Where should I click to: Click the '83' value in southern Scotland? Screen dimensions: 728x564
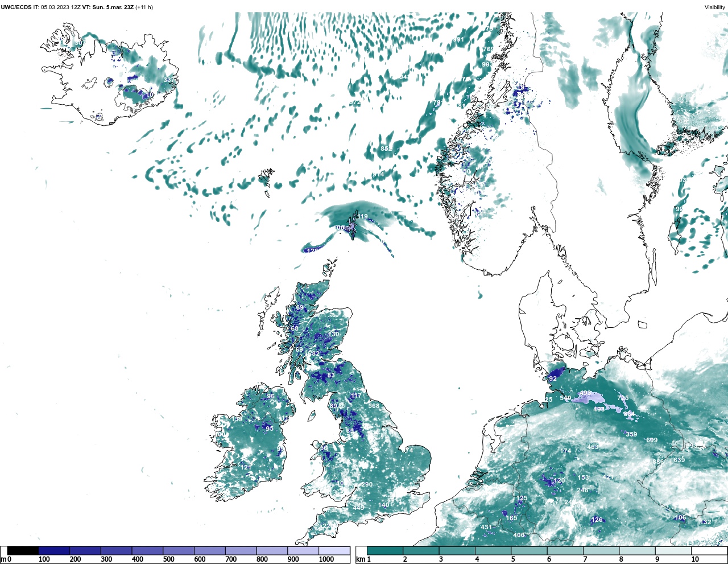pos(331,375)
